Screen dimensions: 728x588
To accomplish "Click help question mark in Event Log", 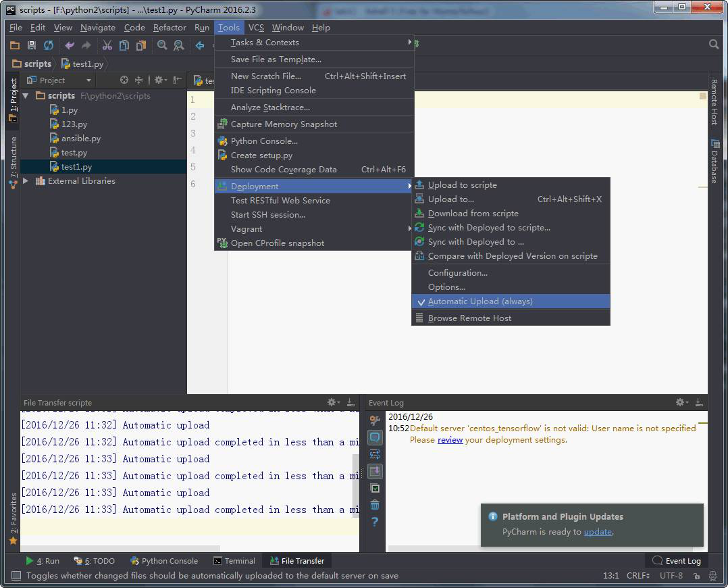I will (x=375, y=522).
